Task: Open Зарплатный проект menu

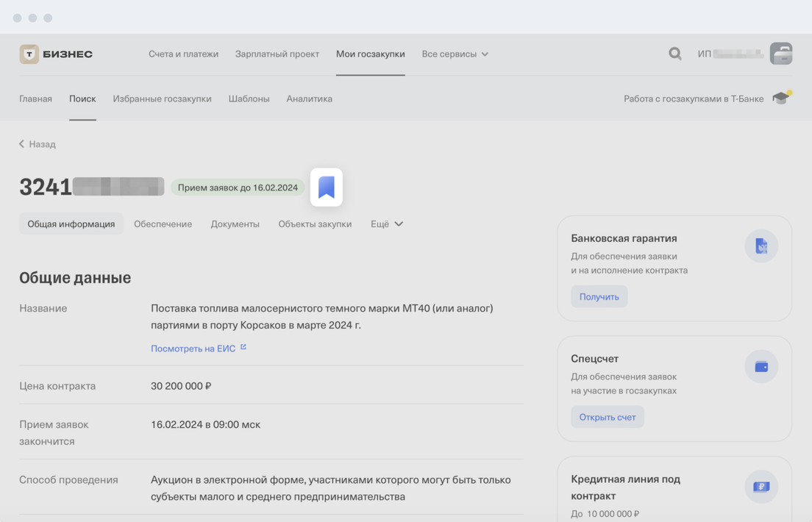Action: [277, 54]
